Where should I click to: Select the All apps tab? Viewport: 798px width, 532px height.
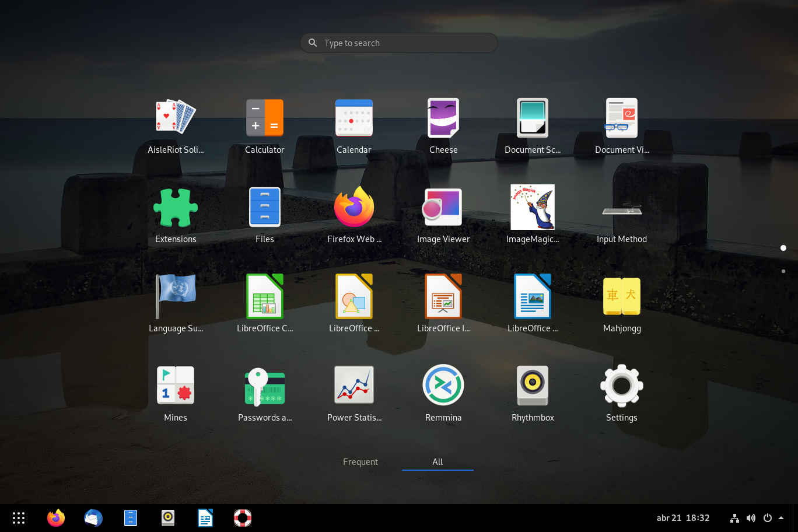coord(437,461)
